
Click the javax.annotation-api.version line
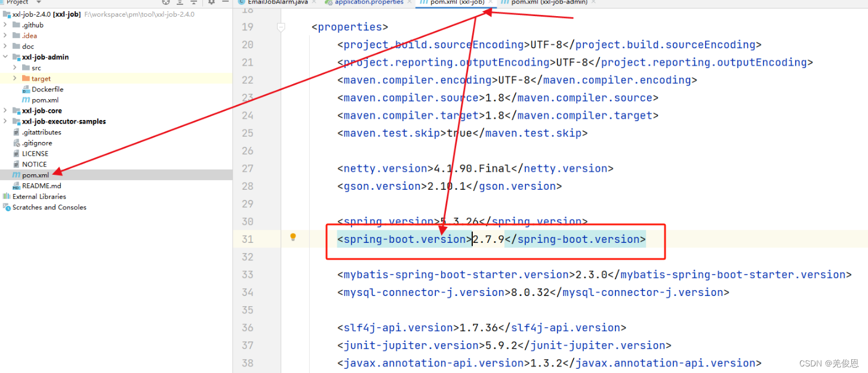[x=549, y=363]
